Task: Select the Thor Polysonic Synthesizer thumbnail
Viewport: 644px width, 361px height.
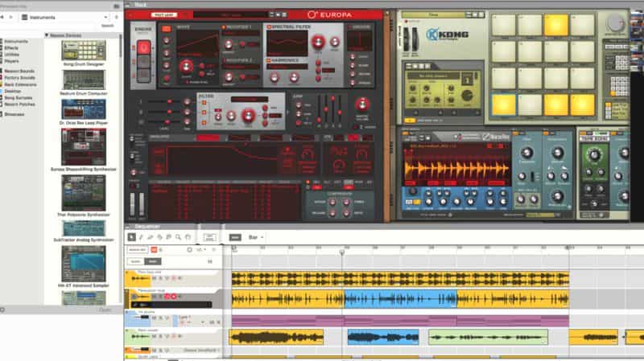Action: point(84,193)
